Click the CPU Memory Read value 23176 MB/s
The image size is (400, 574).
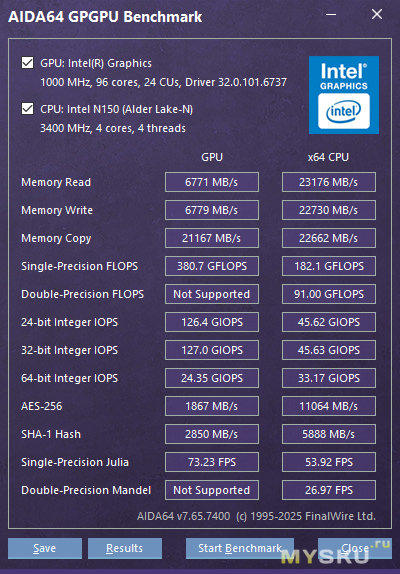329,182
